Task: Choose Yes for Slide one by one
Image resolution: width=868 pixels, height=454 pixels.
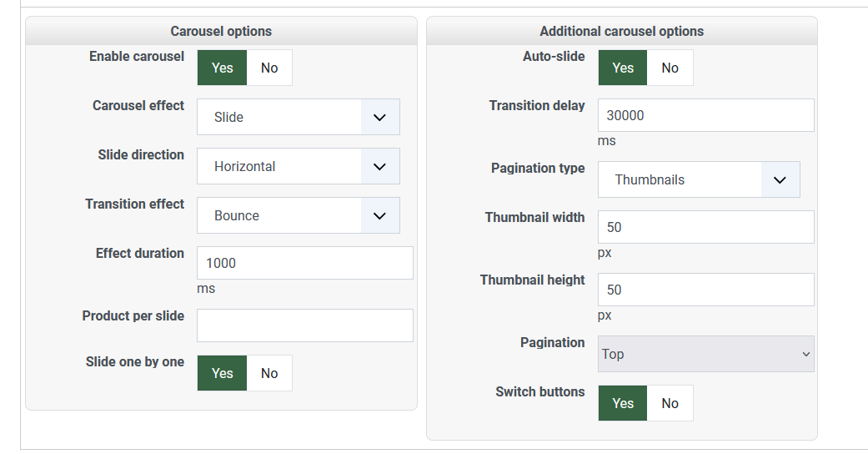Action: tap(222, 373)
